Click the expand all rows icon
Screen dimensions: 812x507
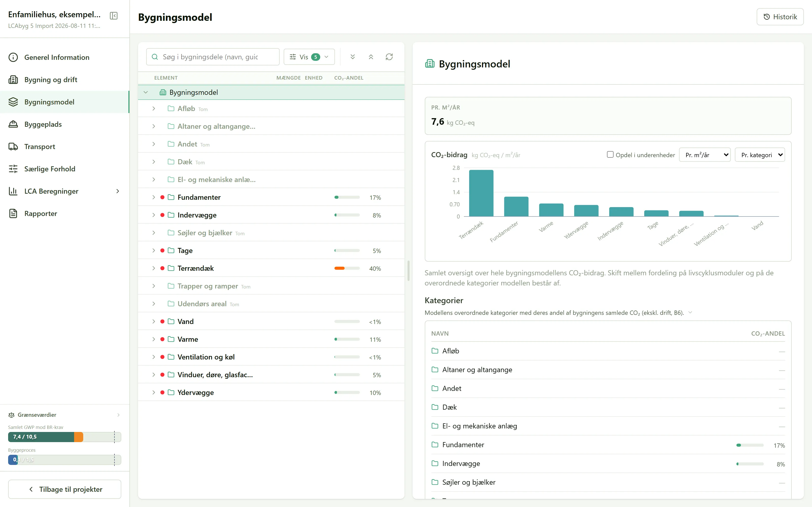[353, 57]
